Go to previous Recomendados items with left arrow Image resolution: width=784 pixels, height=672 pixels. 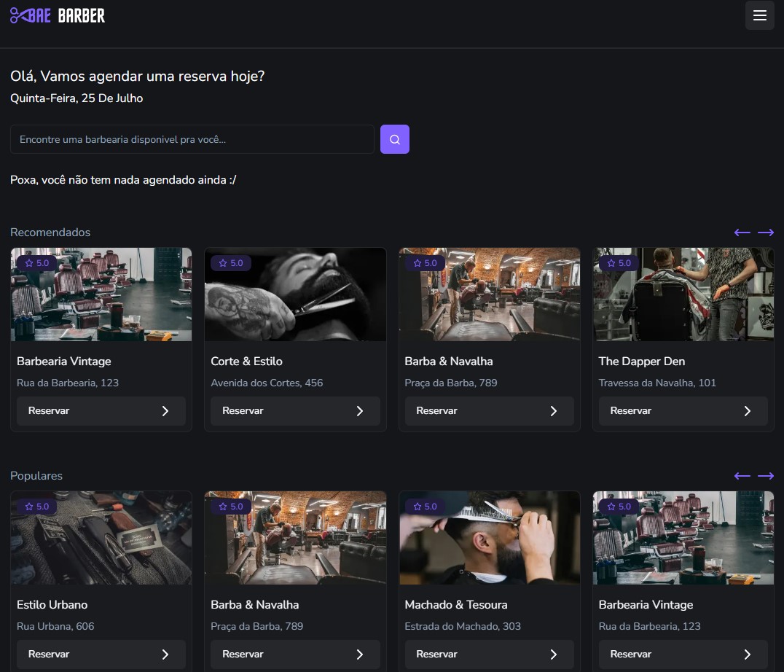tap(742, 233)
